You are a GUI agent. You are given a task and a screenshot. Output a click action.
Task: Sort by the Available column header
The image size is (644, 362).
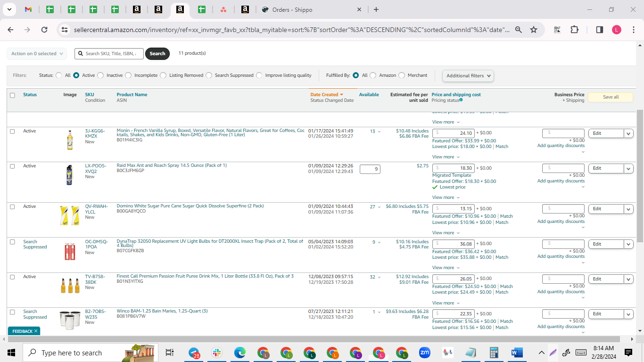tap(369, 95)
